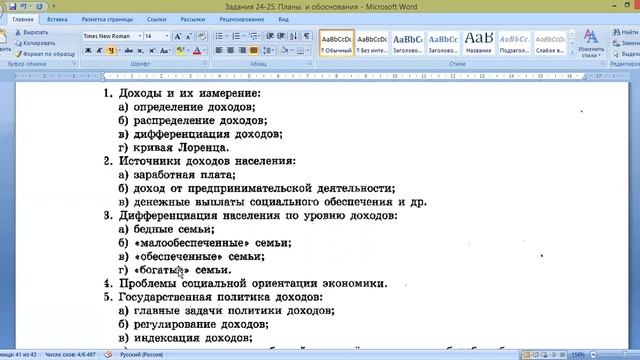Apply multilevel list
640x360 pixels.
tap(253, 36)
